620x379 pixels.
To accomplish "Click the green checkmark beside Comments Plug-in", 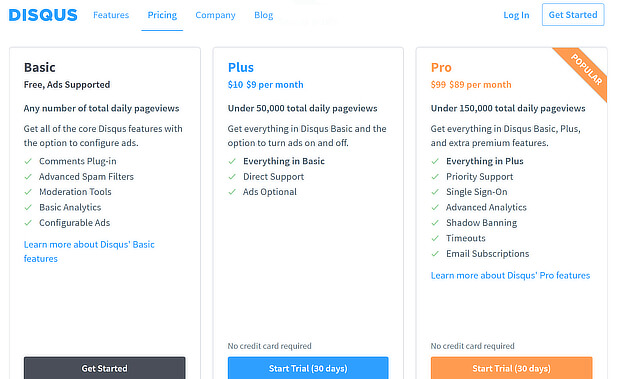I will pyautogui.click(x=28, y=161).
